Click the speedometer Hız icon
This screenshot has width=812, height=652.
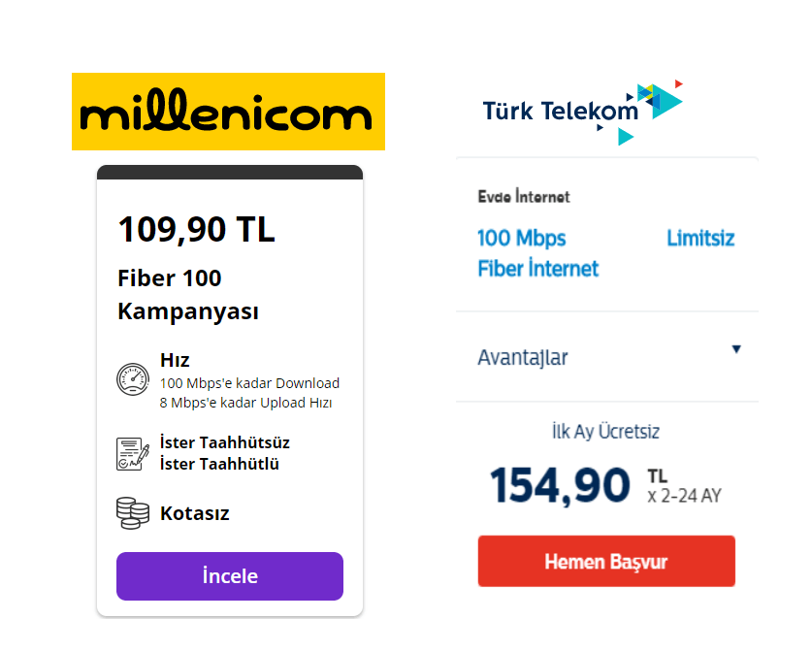133,379
